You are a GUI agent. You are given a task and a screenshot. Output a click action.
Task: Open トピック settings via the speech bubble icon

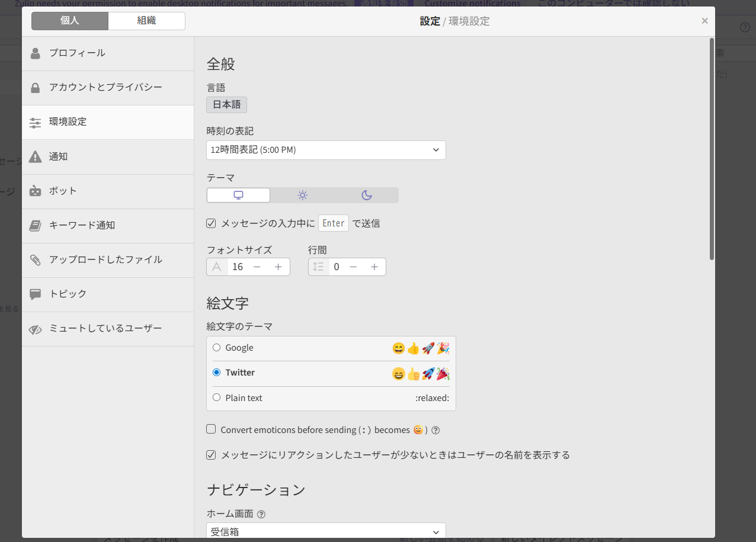(x=35, y=294)
